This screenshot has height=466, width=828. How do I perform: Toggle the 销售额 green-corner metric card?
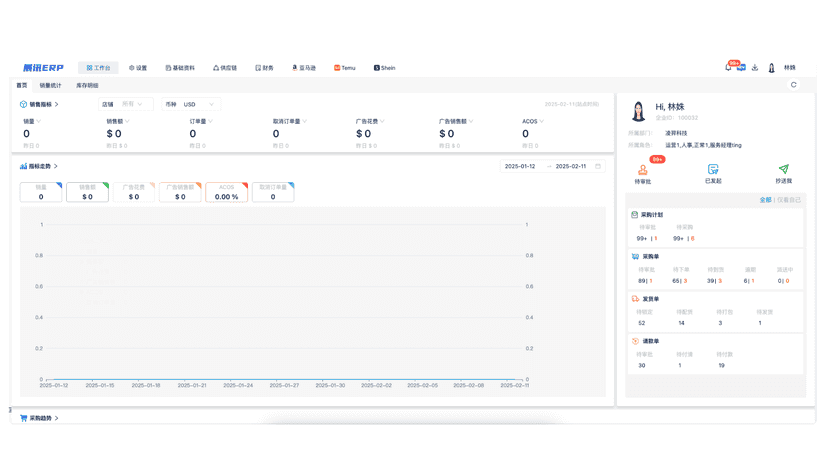click(88, 192)
